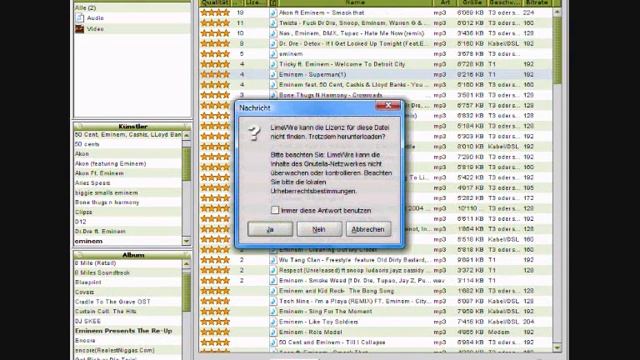Click audio file icon of Tech Nine row
This screenshot has width=640, height=360.
[x=273, y=301]
